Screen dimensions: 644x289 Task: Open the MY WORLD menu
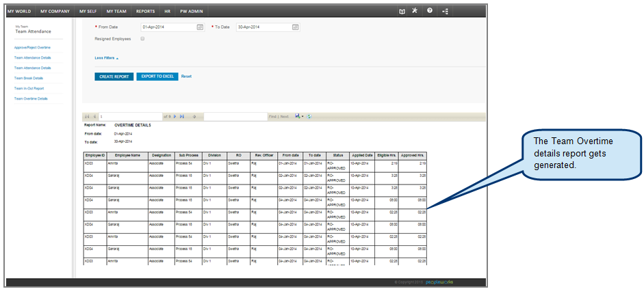point(19,12)
